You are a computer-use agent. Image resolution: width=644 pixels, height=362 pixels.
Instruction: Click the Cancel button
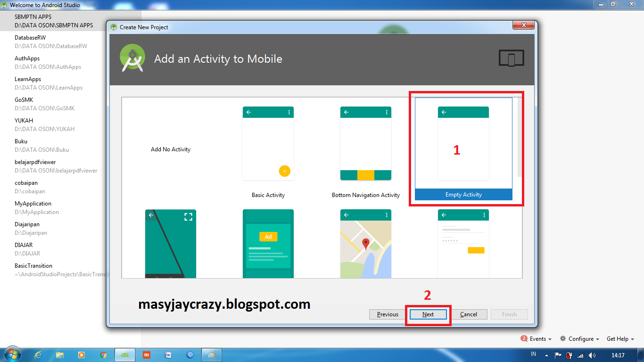pyautogui.click(x=469, y=314)
